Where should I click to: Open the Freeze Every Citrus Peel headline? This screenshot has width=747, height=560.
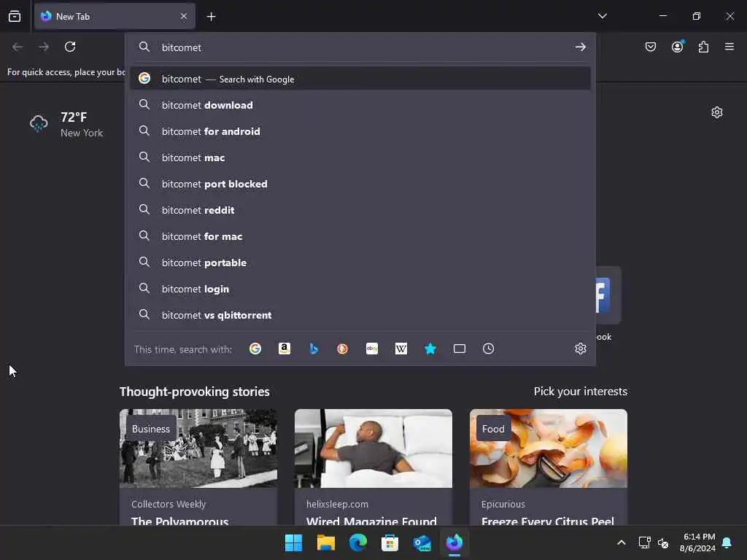547,521
